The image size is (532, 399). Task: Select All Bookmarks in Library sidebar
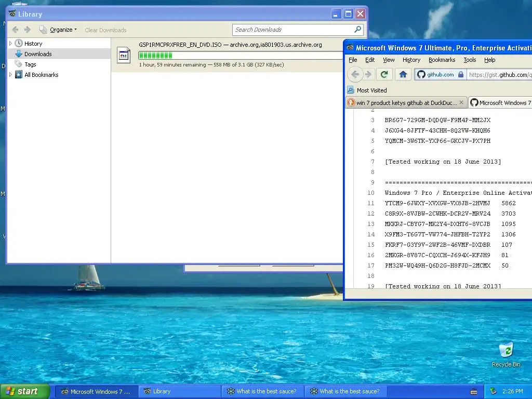pyautogui.click(x=42, y=75)
